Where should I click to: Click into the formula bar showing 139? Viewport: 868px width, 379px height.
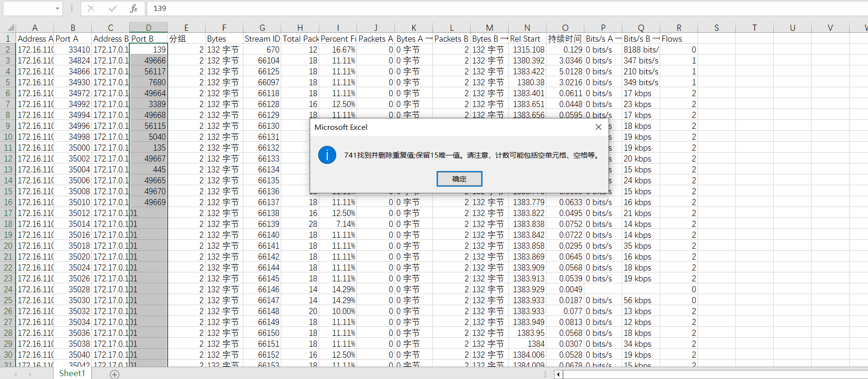tap(474, 9)
